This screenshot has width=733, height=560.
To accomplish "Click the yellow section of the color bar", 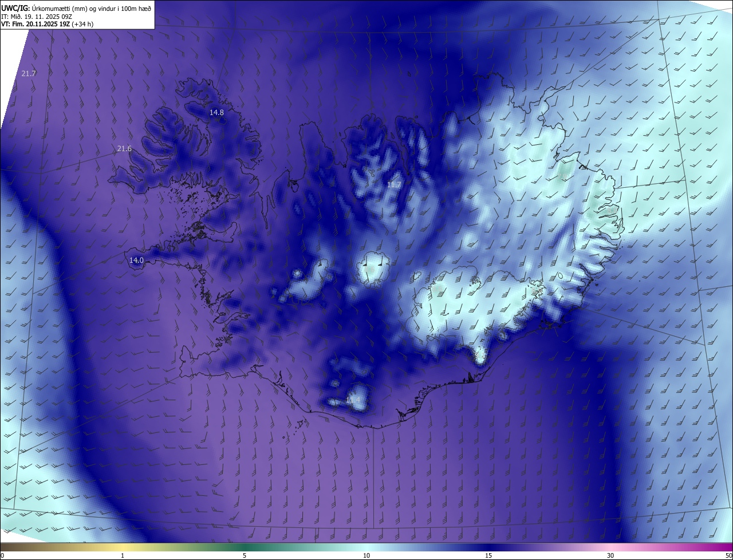I will point(123,547).
